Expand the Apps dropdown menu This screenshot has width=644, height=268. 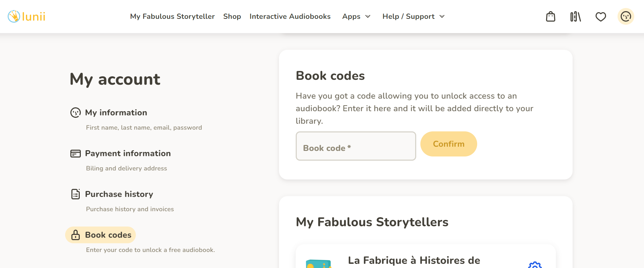coord(356,16)
